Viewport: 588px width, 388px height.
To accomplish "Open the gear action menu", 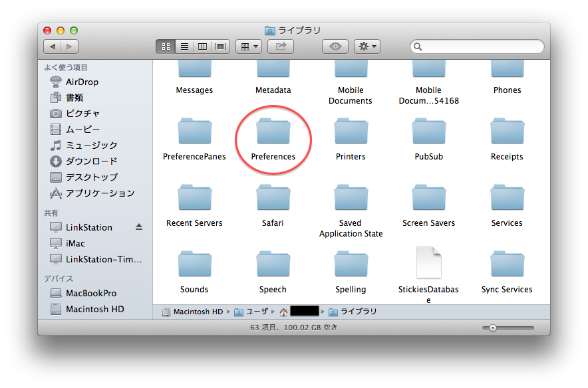I will click(367, 47).
